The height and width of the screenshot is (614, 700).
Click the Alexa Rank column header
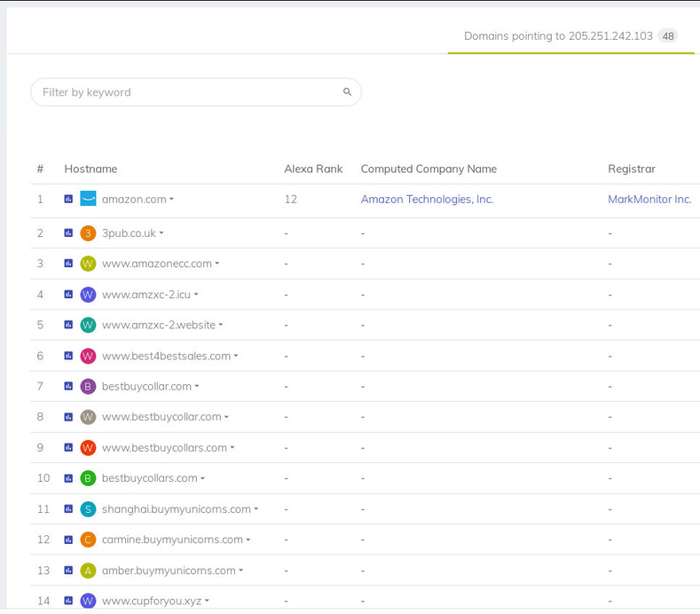(x=313, y=169)
